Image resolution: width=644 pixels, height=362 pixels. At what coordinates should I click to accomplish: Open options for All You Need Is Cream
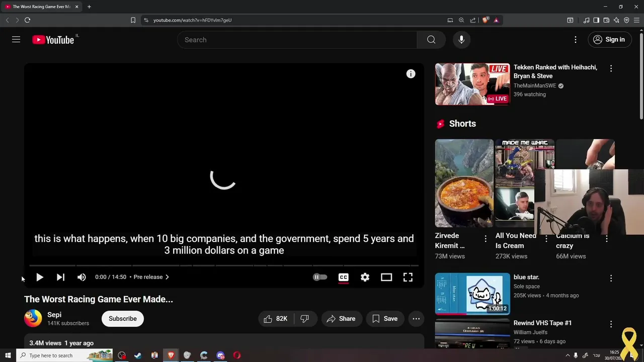[546, 239]
